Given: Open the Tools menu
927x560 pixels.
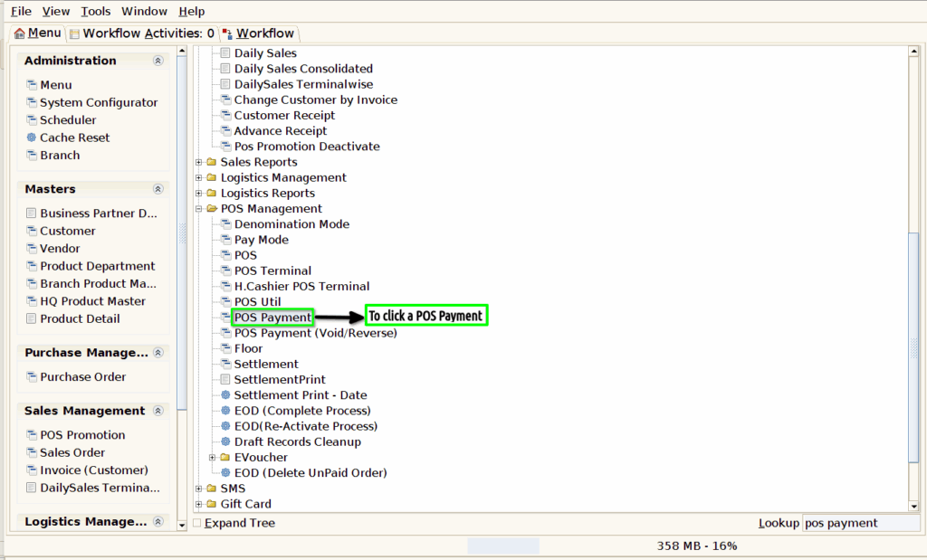Looking at the screenshot, I should [x=96, y=11].
